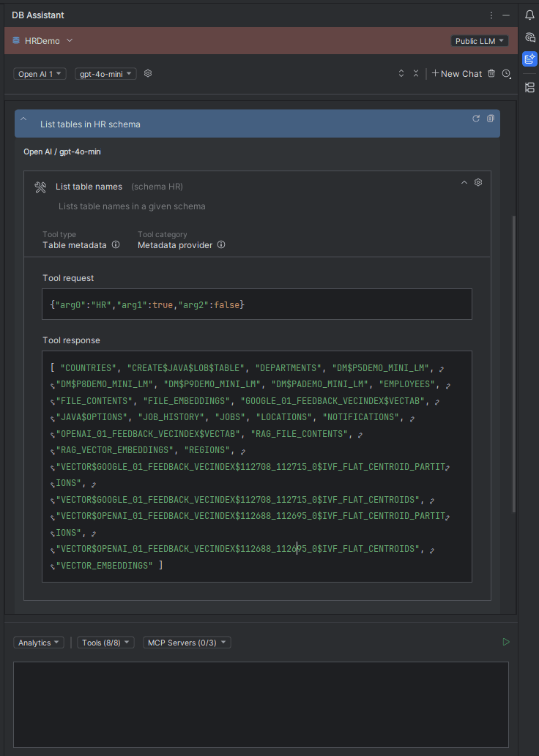Click "VECTOR_EMBEDDINGS" on the last response line
The height and width of the screenshot is (756, 539).
(105, 565)
